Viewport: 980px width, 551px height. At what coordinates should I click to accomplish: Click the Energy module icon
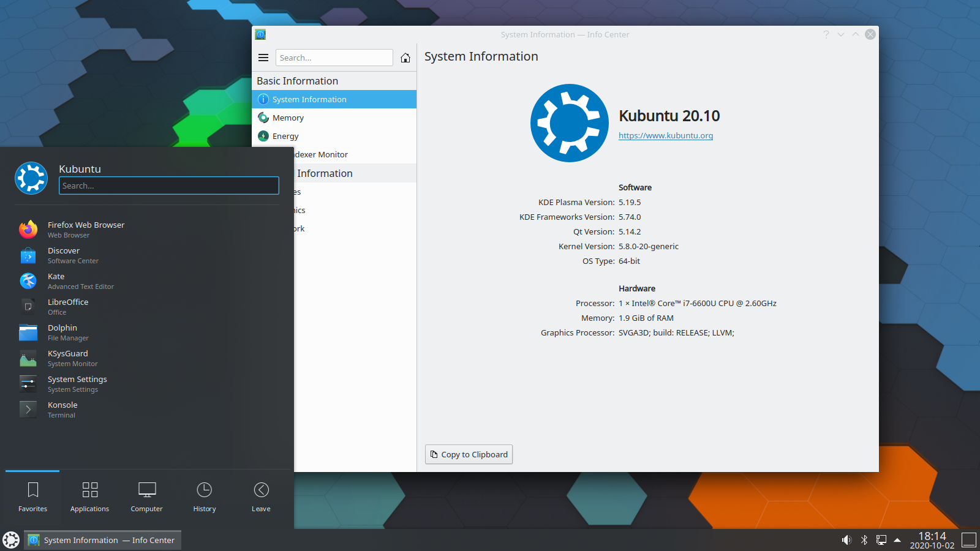263,136
